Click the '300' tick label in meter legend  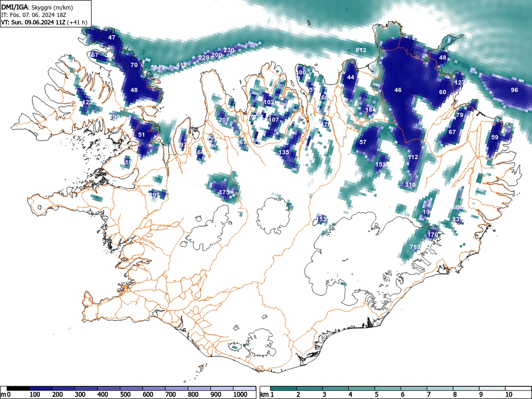80,394
